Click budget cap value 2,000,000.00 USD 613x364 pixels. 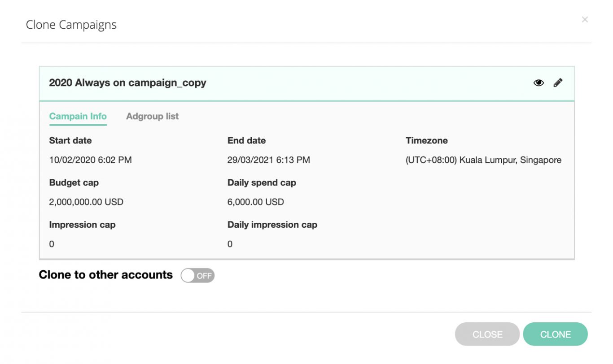86,202
